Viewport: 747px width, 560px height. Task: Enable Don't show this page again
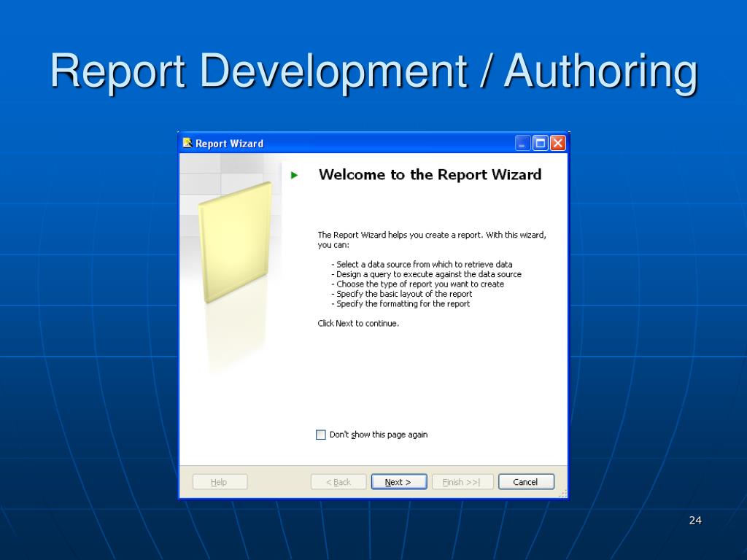coord(321,435)
